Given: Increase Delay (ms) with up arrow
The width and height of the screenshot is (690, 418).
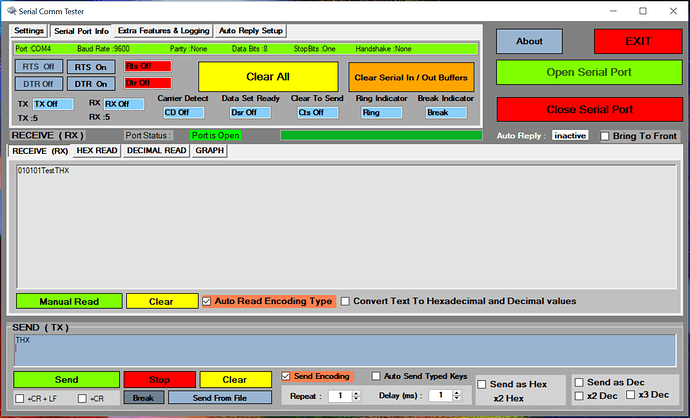Looking at the screenshot, I should [457, 393].
